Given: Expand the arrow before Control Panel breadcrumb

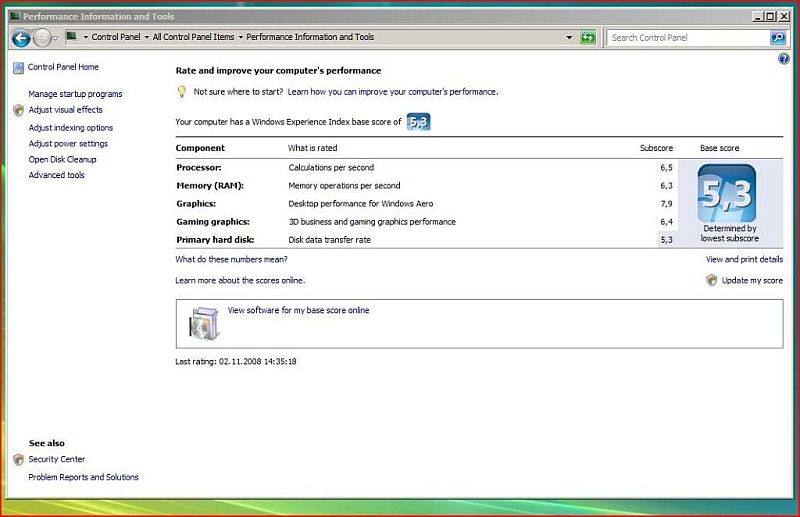Looking at the screenshot, I should (x=85, y=37).
